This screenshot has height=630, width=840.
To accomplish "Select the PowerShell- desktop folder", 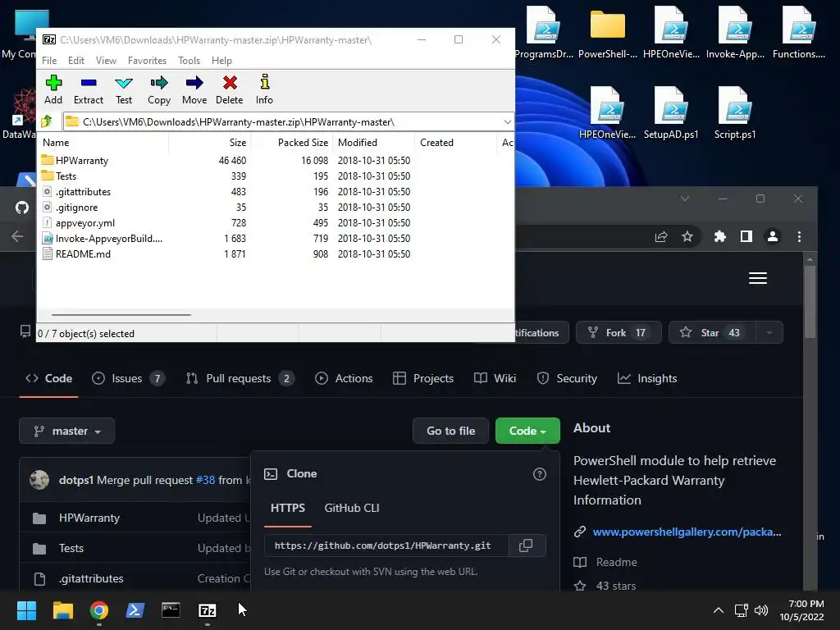I will 608,33.
